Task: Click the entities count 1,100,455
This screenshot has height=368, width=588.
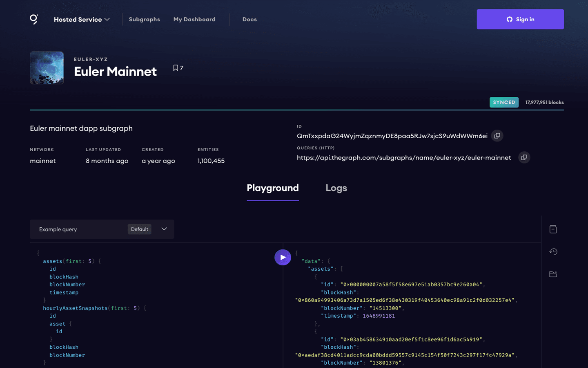Action: click(211, 161)
